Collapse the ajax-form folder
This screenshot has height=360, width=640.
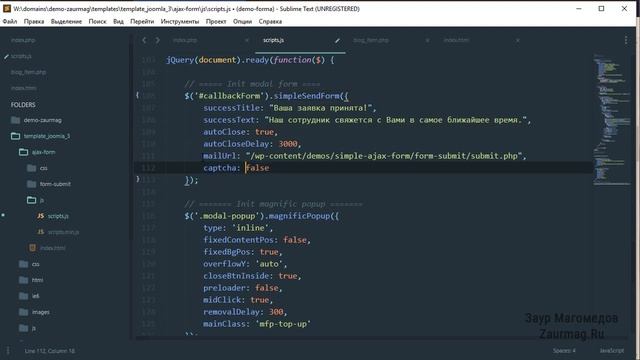pyautogui.click(x=43, y=152)
